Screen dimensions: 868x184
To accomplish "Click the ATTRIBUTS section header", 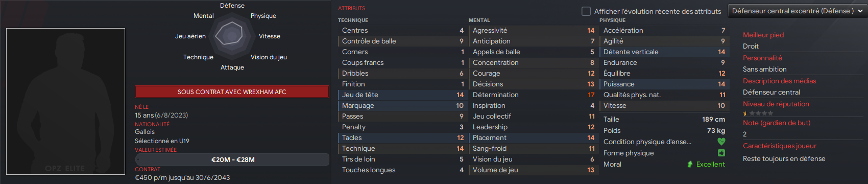I will pyautogui.click(x=351, y=8).
